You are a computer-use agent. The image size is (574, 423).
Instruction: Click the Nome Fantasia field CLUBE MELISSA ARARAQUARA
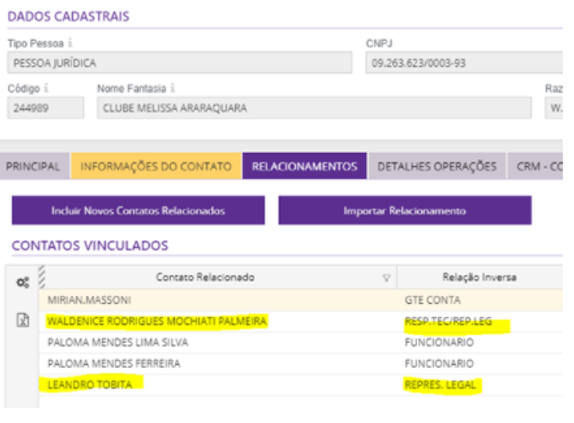click(x=314, y=108)
